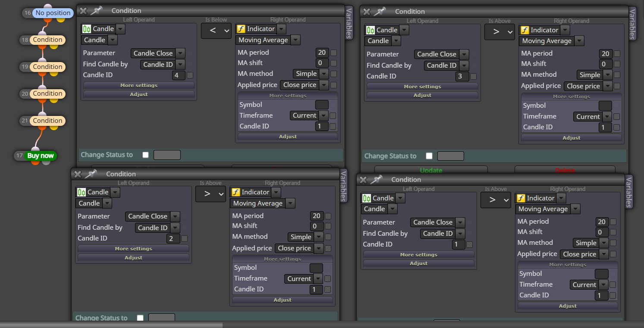Click the horizontal scrollbar at the bottom
Viewport: 644px width, 328px height.
[x=111, y=325]
